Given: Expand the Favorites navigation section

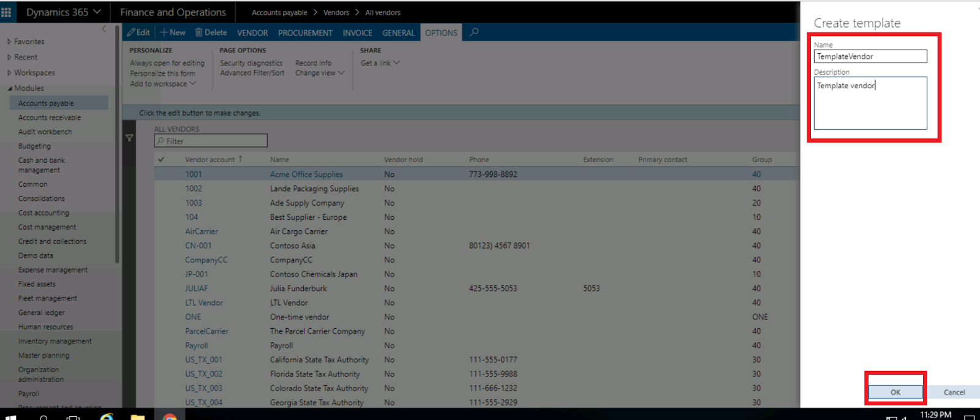Looking at the screenshot, I should click(26, 42).
